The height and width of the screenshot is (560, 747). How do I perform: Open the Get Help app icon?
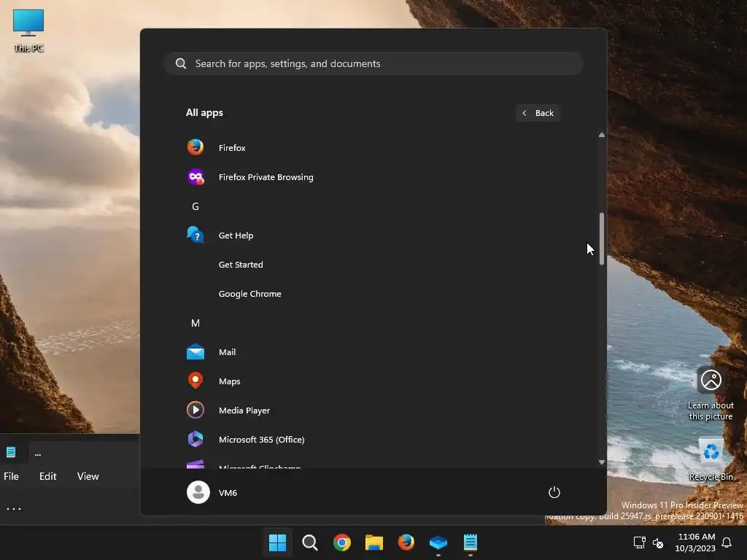[196, 236]
